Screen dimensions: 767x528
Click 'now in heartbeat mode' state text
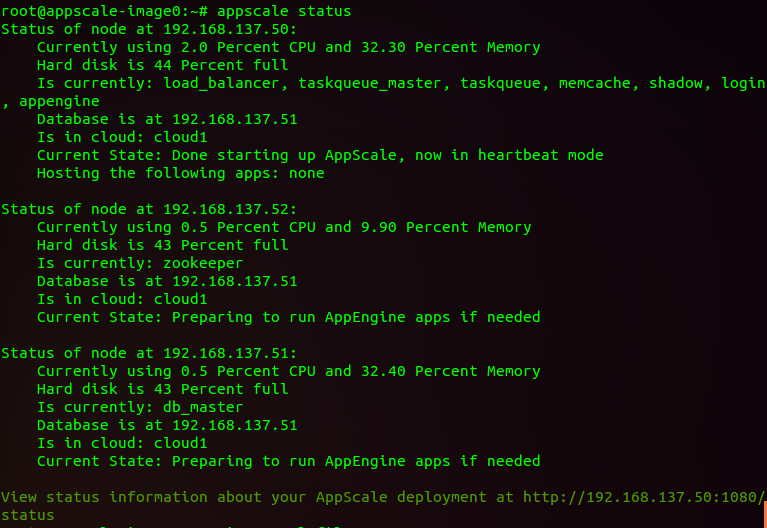(509, 155)
